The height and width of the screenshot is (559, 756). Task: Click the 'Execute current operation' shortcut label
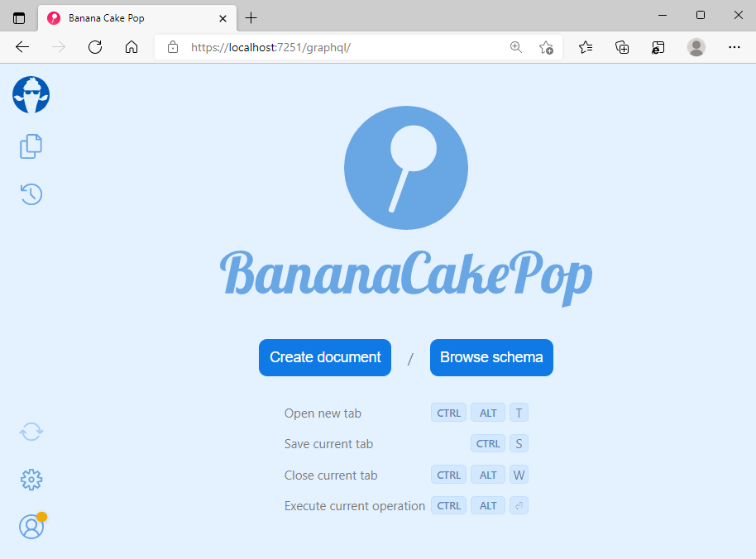(354, 506)
